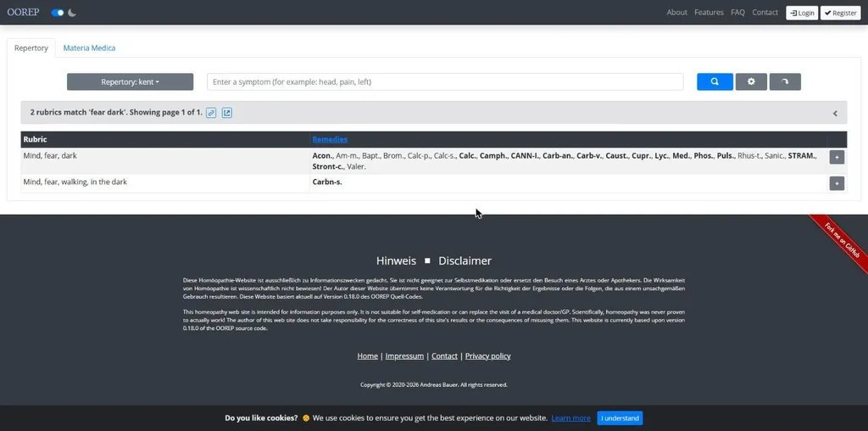Screen dimensions: 868x431
Task: Switch to the Materia Medica tab
Action: pyautogui.click(x=89, y=48)
